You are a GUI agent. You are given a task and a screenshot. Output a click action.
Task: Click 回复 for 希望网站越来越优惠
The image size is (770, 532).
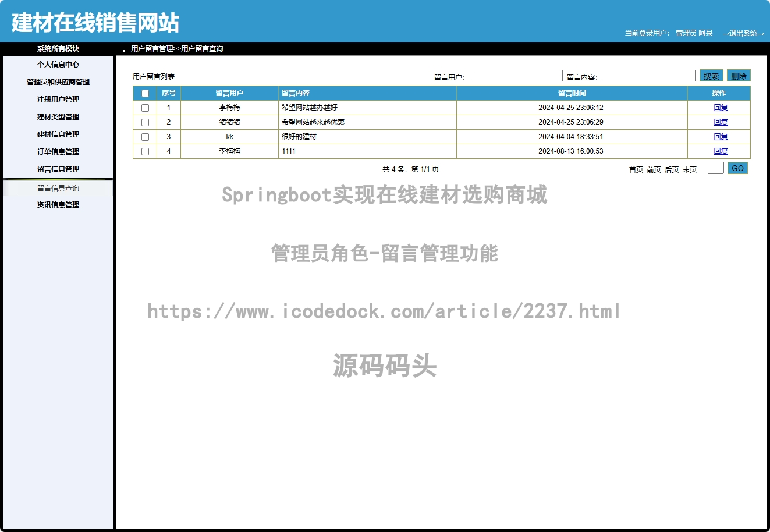click(x=721, y=122)
